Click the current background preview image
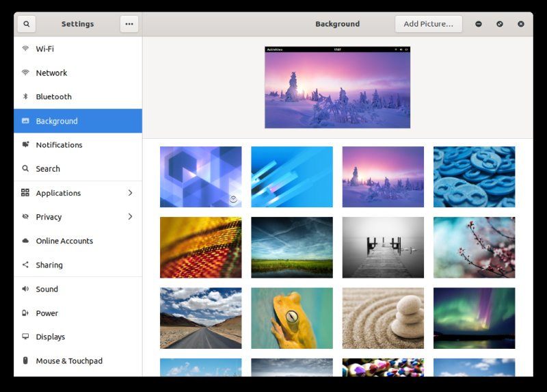Viewport: 547px width, 392px height. (x=337, y=88)
